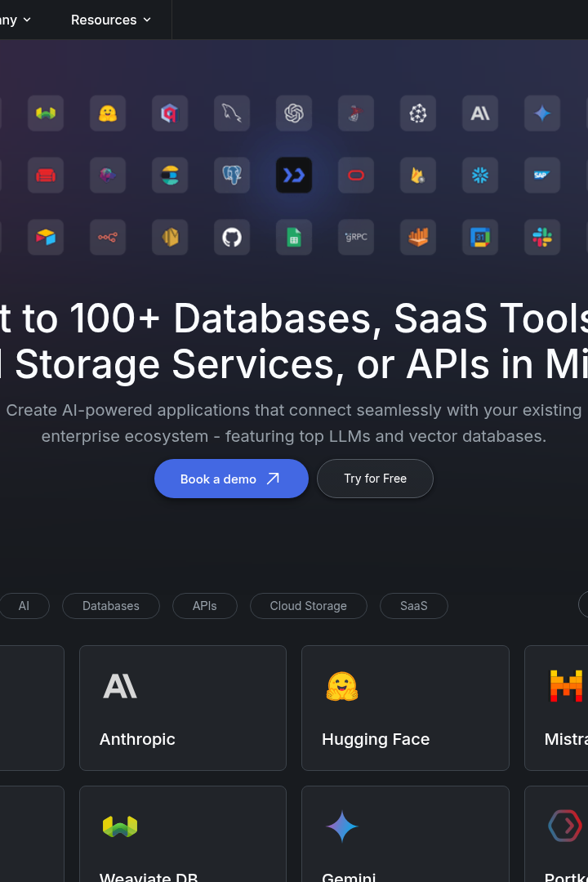Image resolution: width=588 pixels, height=882 pixels.
Task: Expand the Resources menu
Action: [111, 20]
